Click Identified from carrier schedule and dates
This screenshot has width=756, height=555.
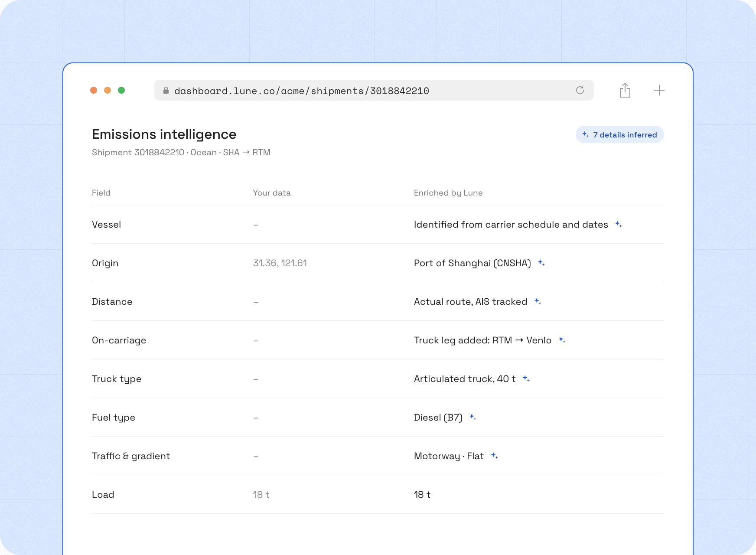click(511, 224)
